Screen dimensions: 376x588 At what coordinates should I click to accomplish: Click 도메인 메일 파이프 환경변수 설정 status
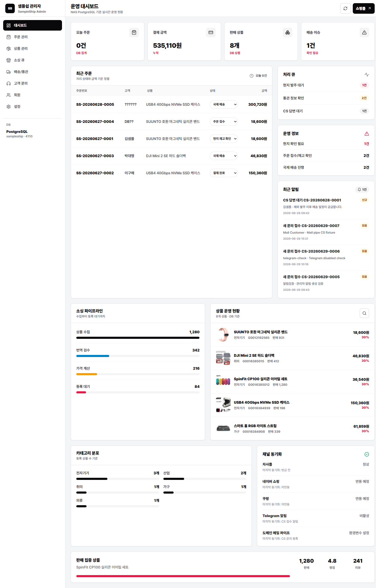click(x=359, y=533)
